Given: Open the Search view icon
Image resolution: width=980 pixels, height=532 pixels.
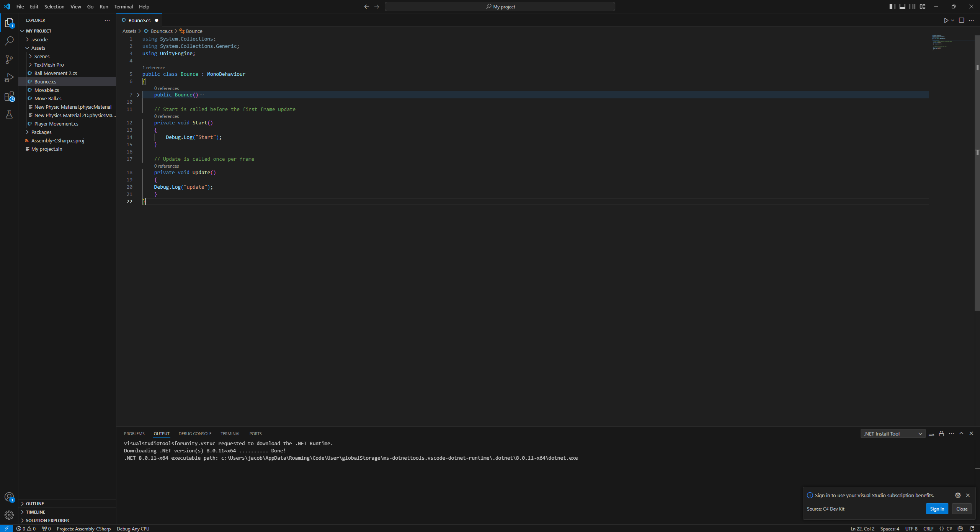Looking at the screenshot, I should tap(9, 41).
